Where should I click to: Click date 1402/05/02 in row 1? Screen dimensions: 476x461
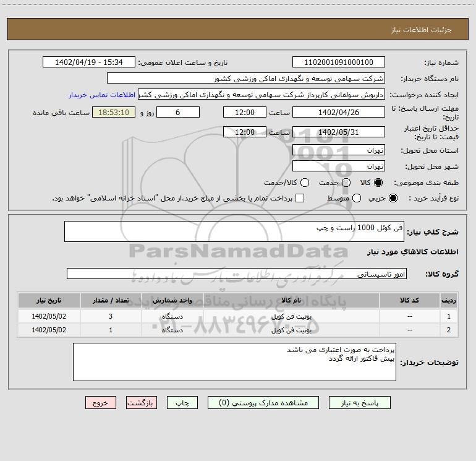click(49, 316)
